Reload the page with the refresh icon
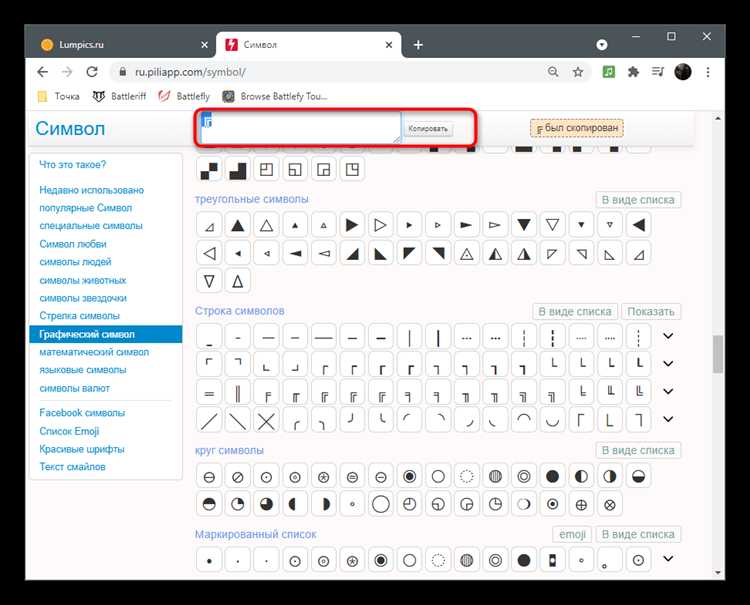The image size is (750, 605). pos(92,72)
